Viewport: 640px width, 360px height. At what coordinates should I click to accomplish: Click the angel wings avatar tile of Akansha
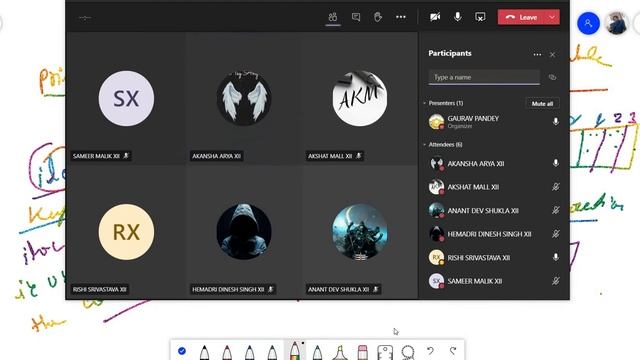pyautogui.click(x=244, y=98)
